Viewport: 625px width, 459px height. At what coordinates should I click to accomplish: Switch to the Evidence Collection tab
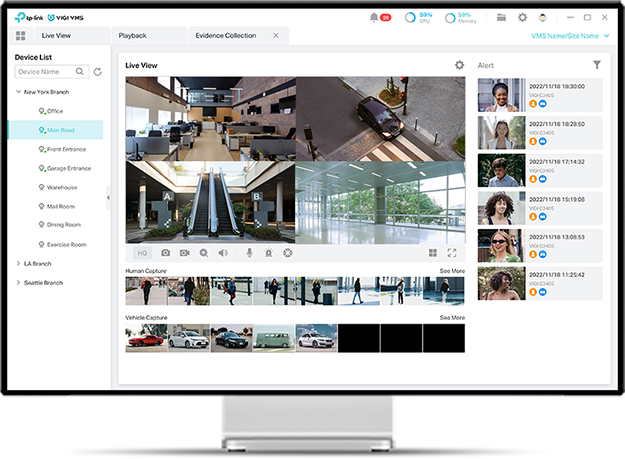coord(226,35)
